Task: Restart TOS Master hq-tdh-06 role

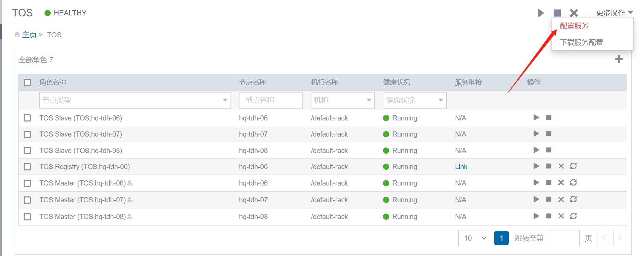Action: click(573, 182)
